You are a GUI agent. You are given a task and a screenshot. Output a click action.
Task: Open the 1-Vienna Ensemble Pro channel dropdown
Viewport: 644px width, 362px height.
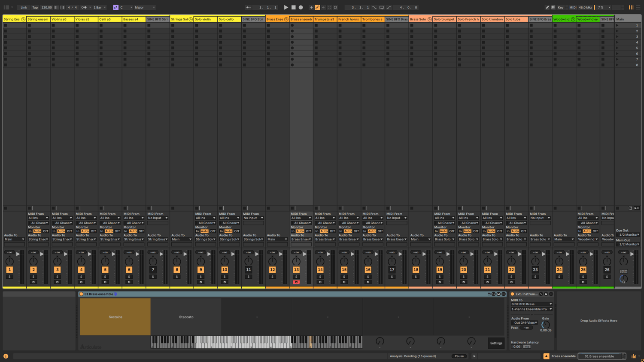pyautogui.click(x=532, y=309)
